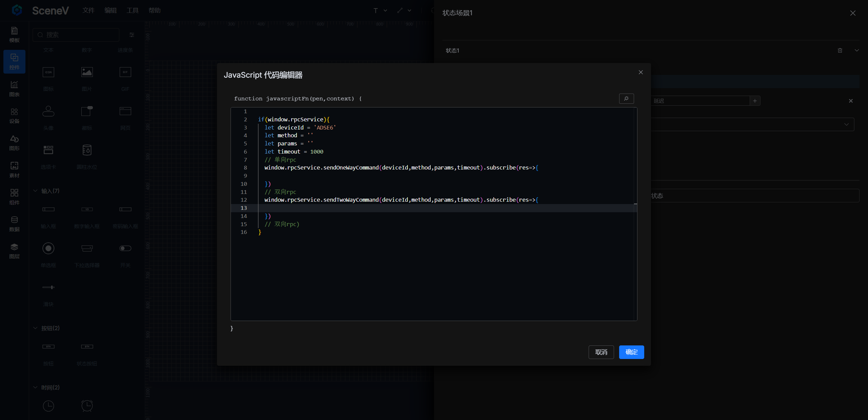
Task: Click the filter settings icon beside search
Action: tap(132, 35)
